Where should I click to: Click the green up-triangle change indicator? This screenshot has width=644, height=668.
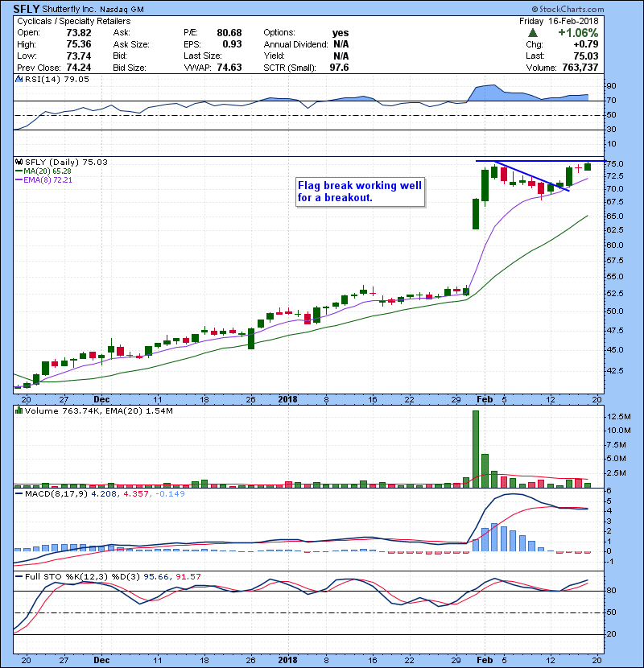pos(532,33)
